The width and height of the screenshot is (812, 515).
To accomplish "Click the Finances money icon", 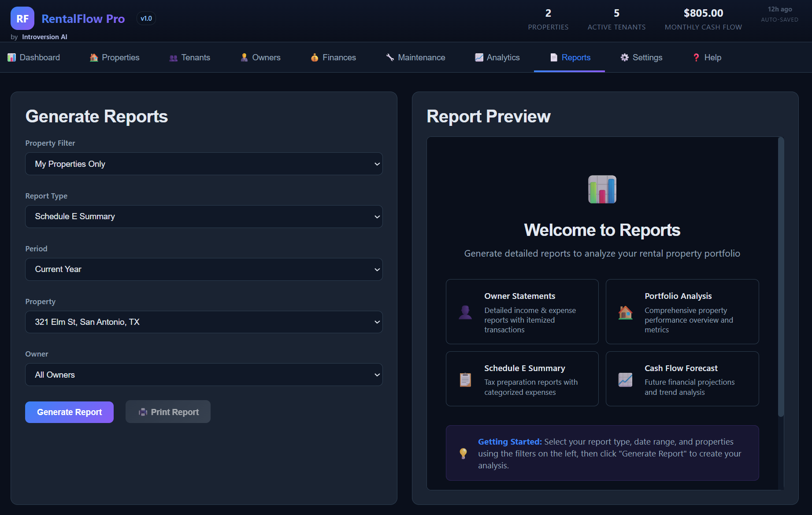I will 315,57.
